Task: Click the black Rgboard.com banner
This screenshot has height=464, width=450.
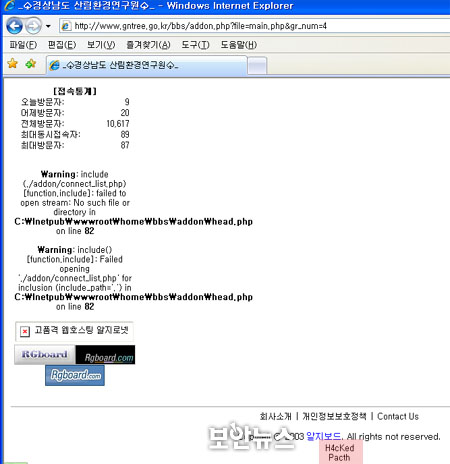Action: tap(105, 355)
